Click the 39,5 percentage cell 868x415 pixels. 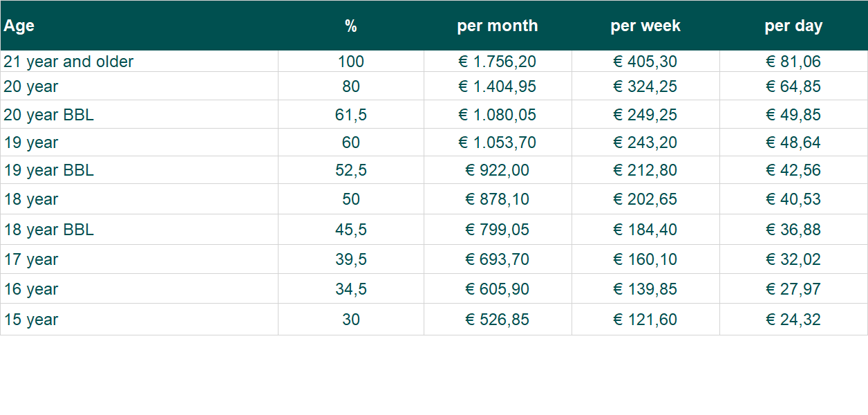(350, 259)
